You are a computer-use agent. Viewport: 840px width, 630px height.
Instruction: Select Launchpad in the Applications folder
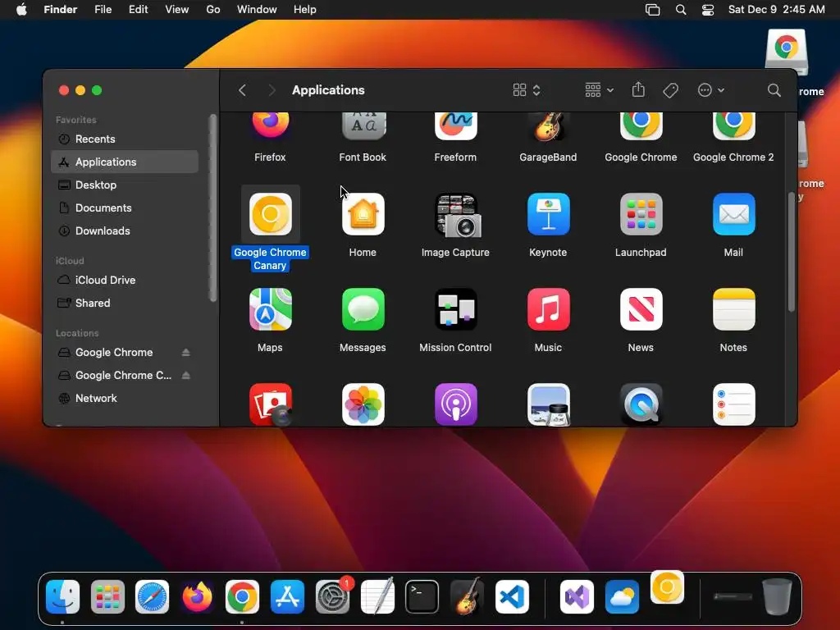(641, 214)
